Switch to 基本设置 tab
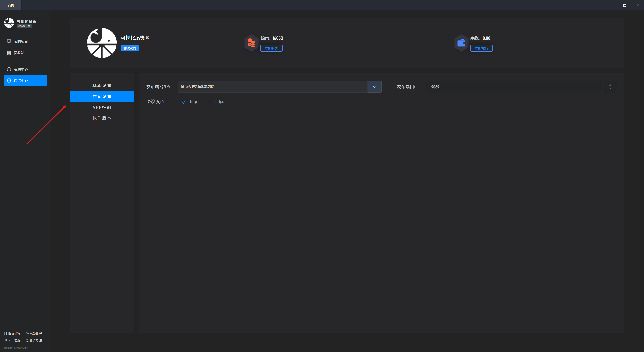644x352 pixels. coord(102,86)
